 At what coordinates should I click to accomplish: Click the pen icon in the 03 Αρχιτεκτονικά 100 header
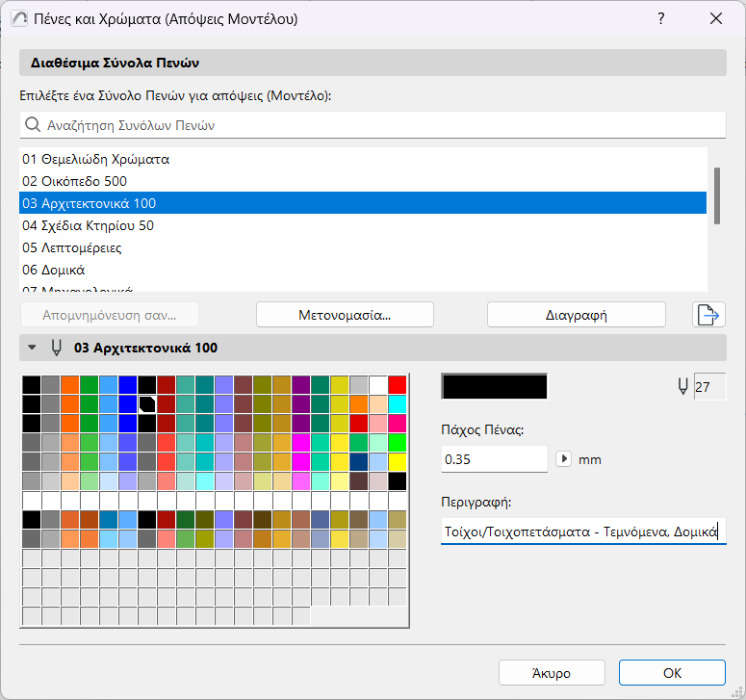point(57,348)
